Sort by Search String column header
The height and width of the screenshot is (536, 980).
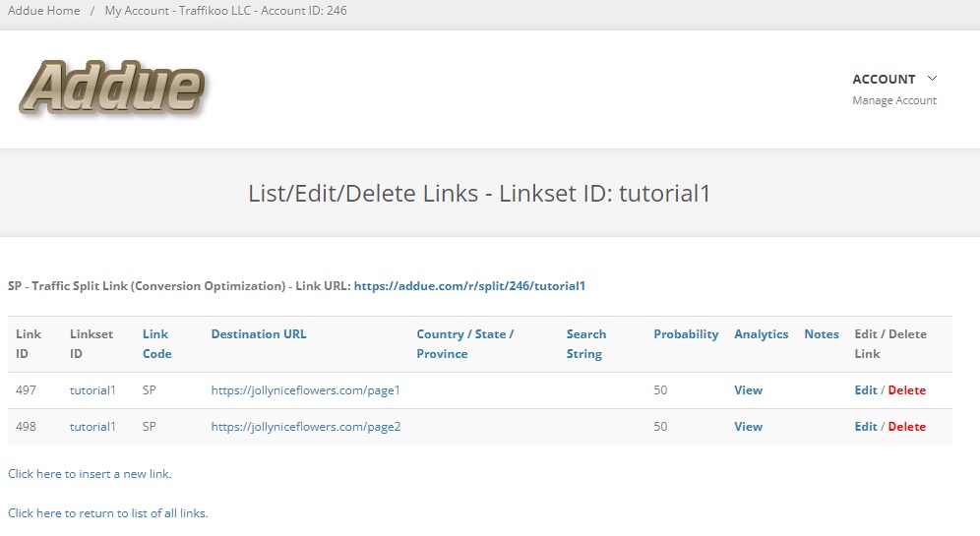(586, 343)
